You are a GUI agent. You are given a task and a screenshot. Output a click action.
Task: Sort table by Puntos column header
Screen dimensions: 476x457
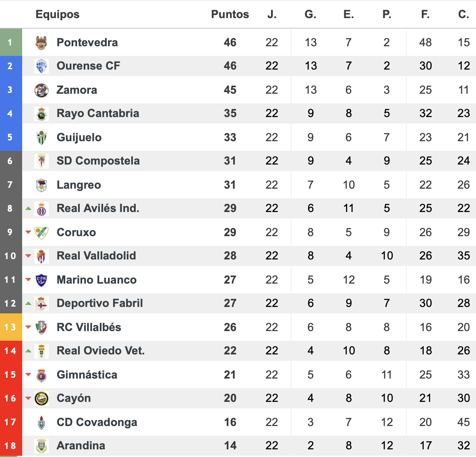click(x=230, y=14)
